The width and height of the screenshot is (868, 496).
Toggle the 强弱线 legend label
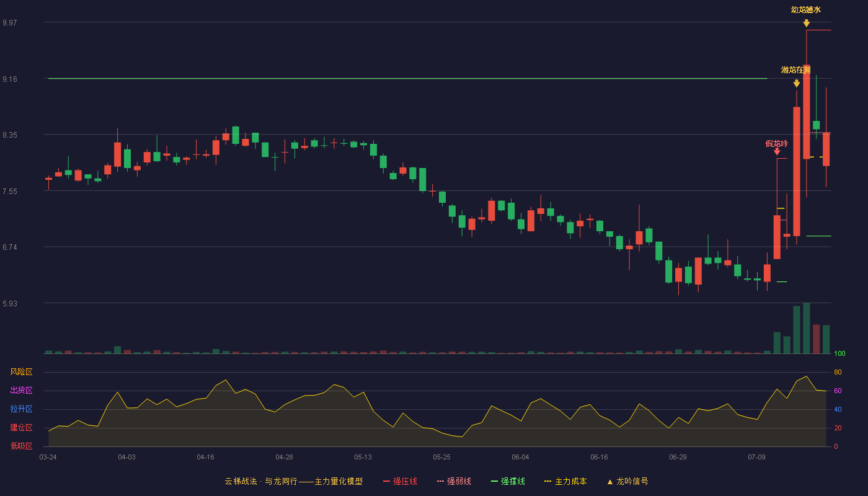coord(459,482)
